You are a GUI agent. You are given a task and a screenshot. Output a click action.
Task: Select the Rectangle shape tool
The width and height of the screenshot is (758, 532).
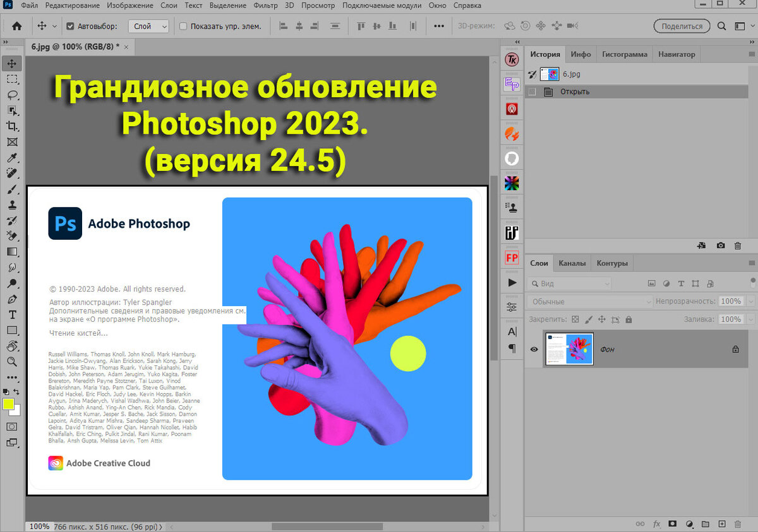tap(12, 330)
